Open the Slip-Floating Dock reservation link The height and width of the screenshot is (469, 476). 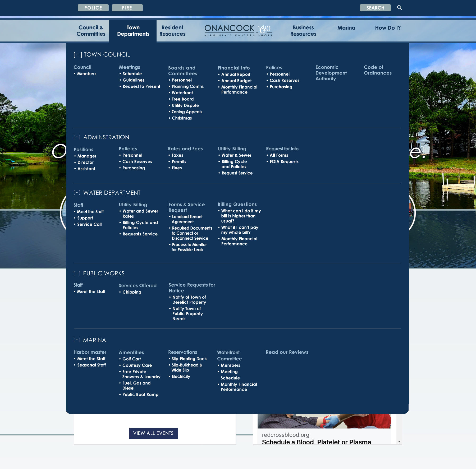tap(189, 359)
